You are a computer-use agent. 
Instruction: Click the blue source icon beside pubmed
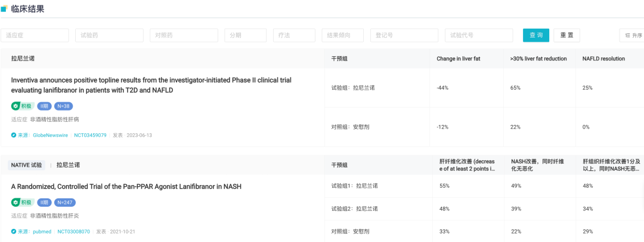point(14,232)
